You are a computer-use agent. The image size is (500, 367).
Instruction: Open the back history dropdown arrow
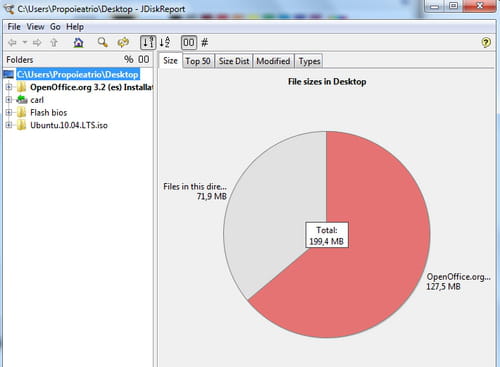25,42
